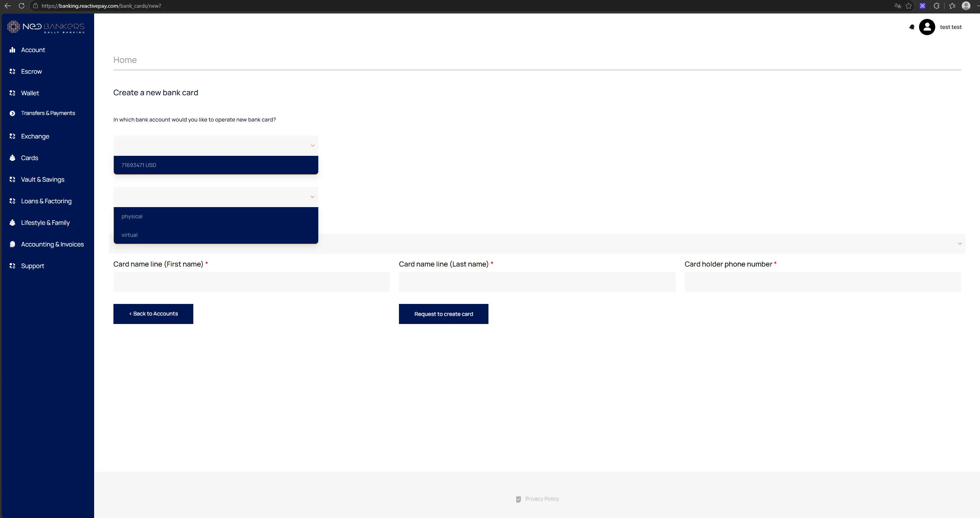Select the 71693471 USD account option

pyautogui.click(x=216, y=165)
